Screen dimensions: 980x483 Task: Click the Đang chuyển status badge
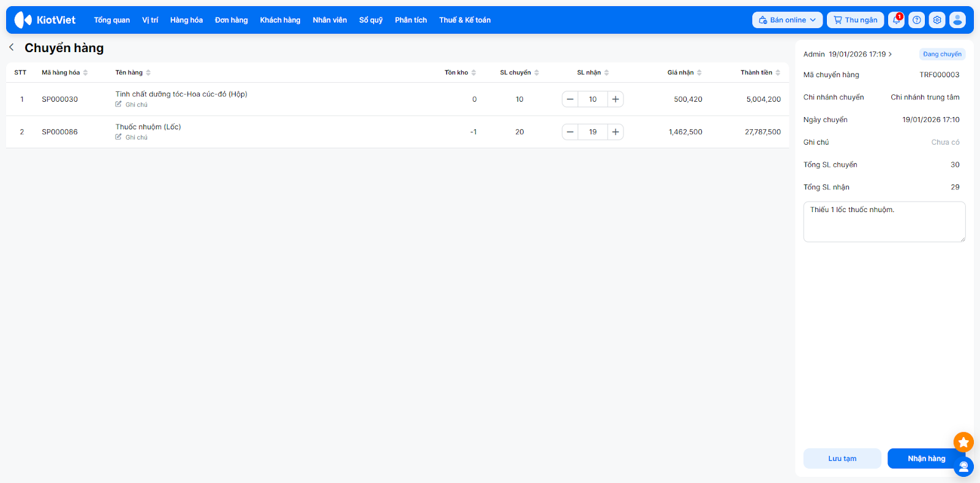point(942,54)
